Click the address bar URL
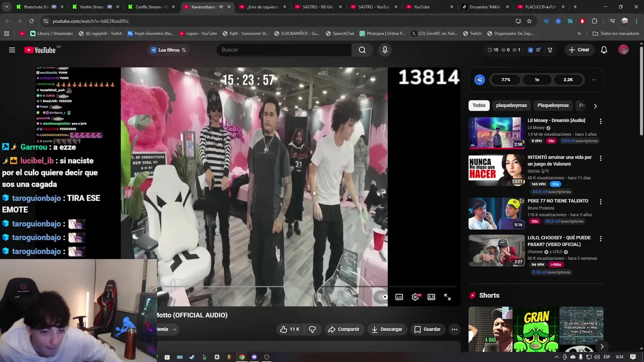This screenshot has width=644, height=362. pos(91,21)
